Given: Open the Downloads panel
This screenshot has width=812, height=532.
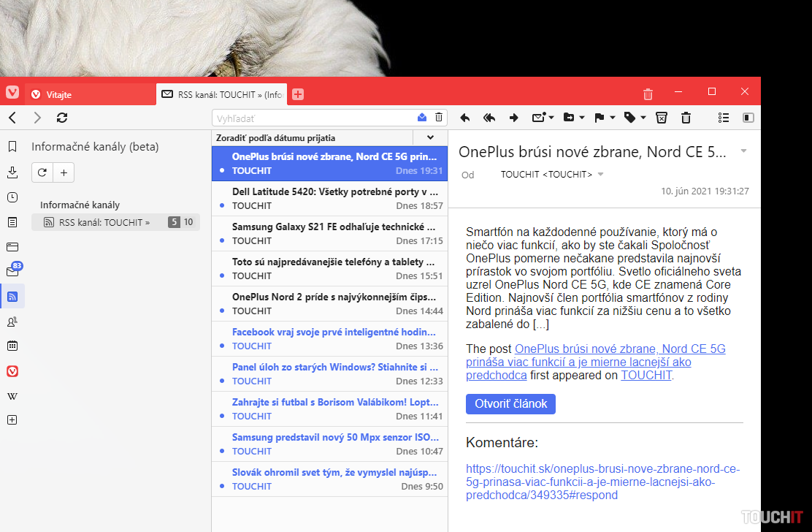Looking at the screenshot, I should click(12, 172).
